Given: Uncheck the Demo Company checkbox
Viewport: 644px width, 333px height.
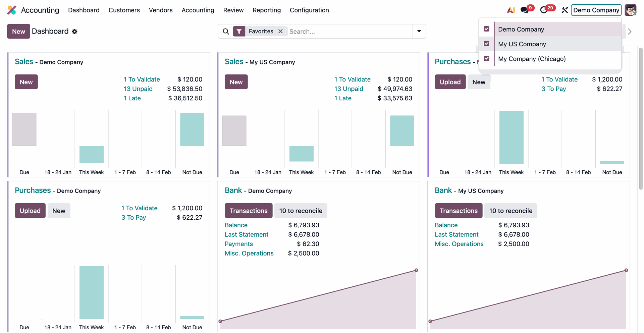Looking at the screenshot, I should click(487, 29).
